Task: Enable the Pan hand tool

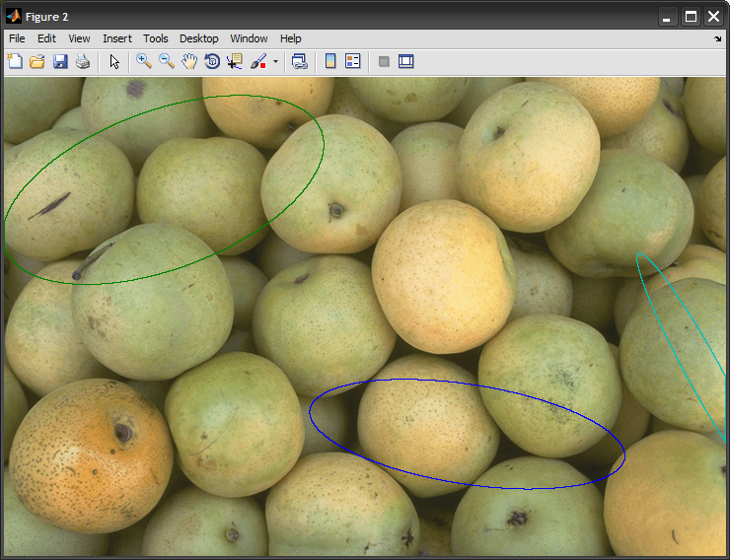Action: click(x=189, y=61)
